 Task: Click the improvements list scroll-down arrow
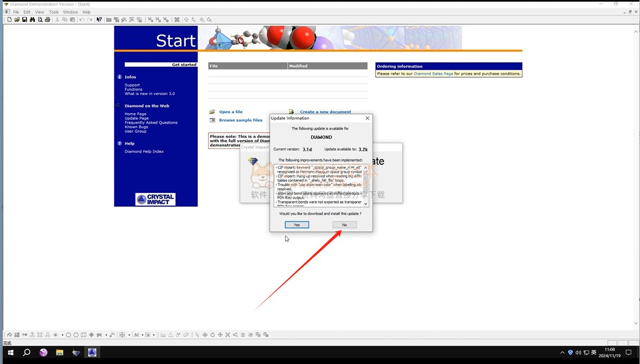click(x=365, y=203)
